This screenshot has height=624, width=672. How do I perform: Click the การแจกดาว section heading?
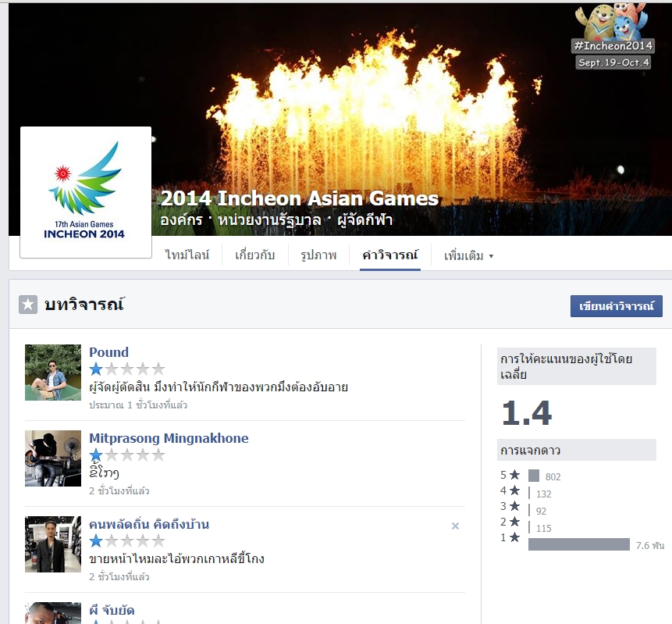click(x=531, y=450)
